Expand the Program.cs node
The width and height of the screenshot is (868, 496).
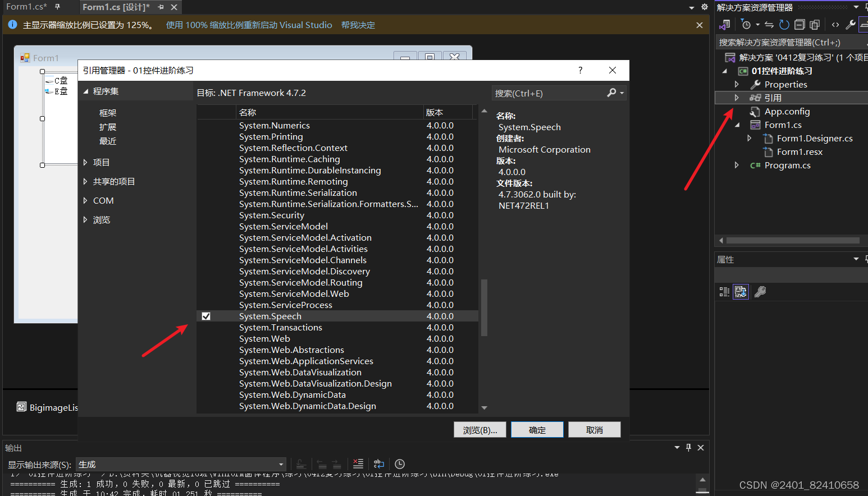737,165
